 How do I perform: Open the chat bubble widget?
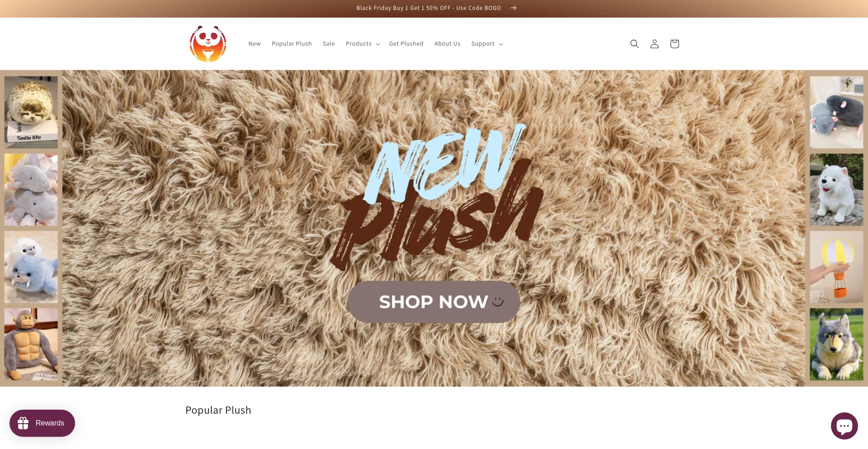pyautogui.click(x=844, y=425)
